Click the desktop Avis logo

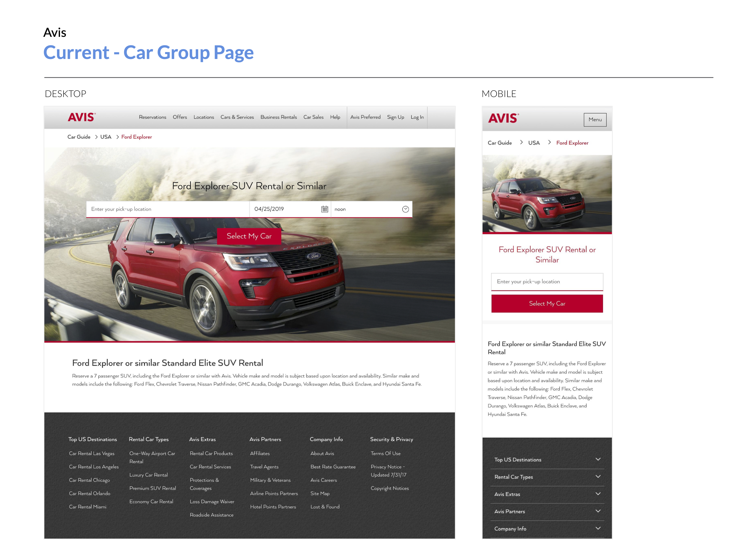81,117
